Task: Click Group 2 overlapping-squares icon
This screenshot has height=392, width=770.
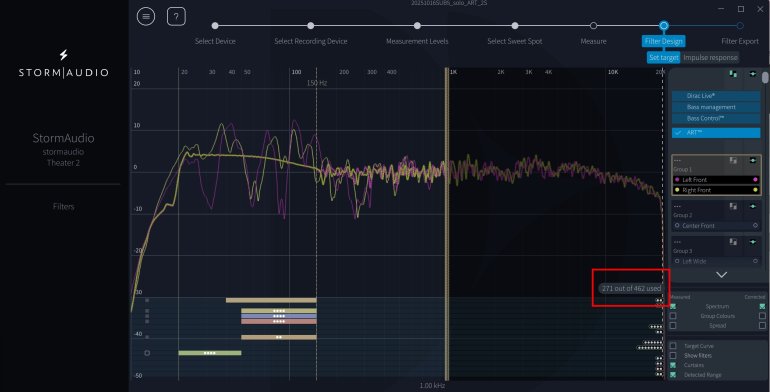Action: (733, 206)
